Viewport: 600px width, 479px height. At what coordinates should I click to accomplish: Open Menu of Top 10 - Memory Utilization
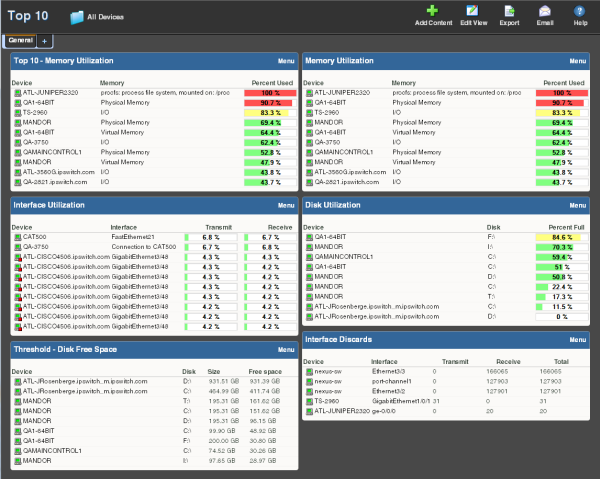286,61
